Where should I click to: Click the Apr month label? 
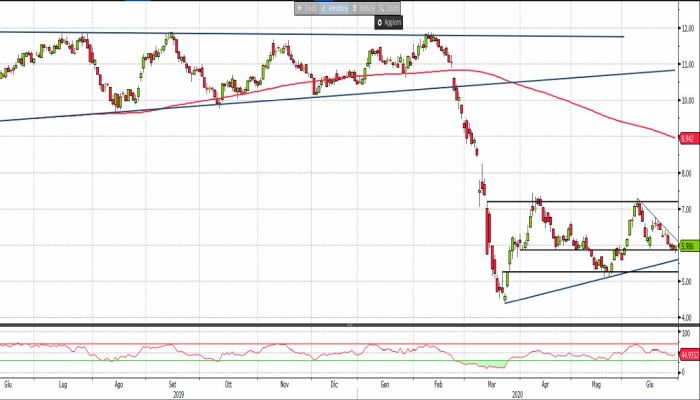545,384
